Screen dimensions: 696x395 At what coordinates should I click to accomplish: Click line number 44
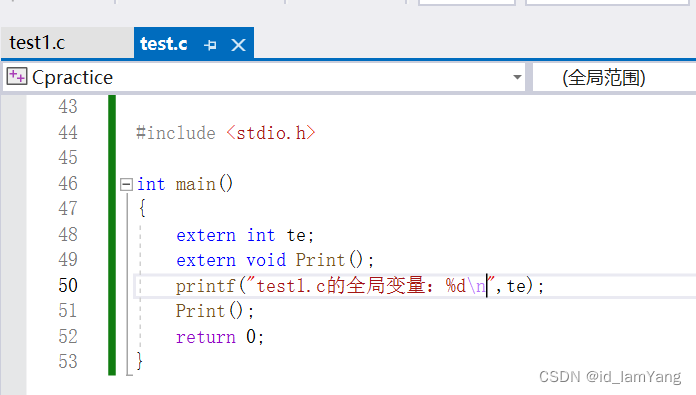pos(68,133)
